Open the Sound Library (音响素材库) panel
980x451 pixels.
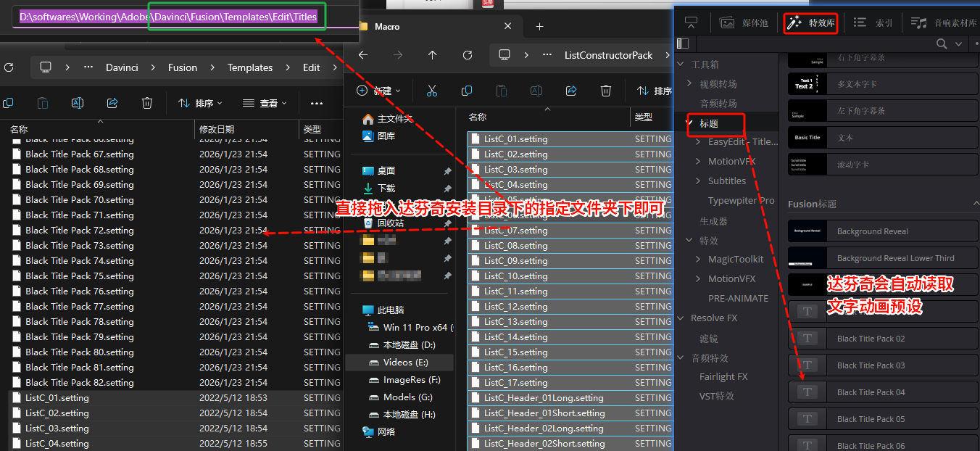point(944,23)
